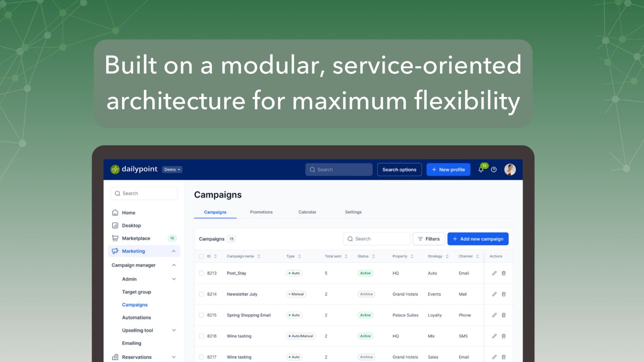Sort by Channel column arrows
The image size is (644, 362).
click(477, 256)
